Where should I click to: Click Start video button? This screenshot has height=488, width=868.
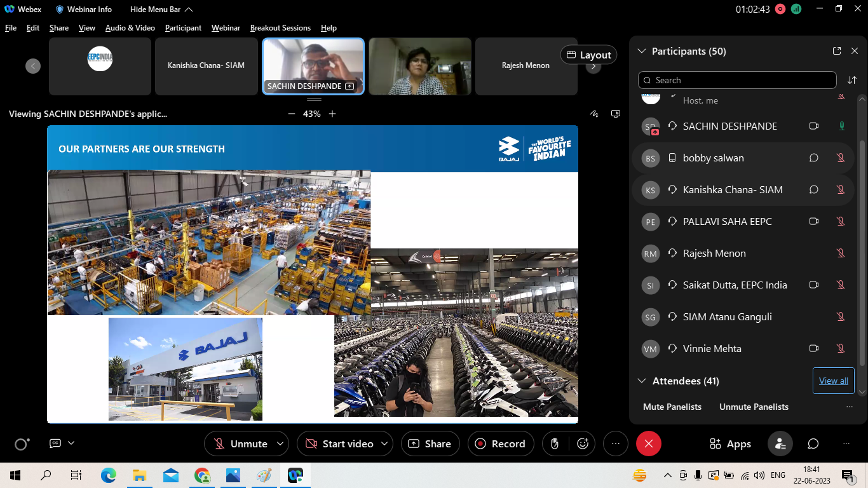pos(339,444)
